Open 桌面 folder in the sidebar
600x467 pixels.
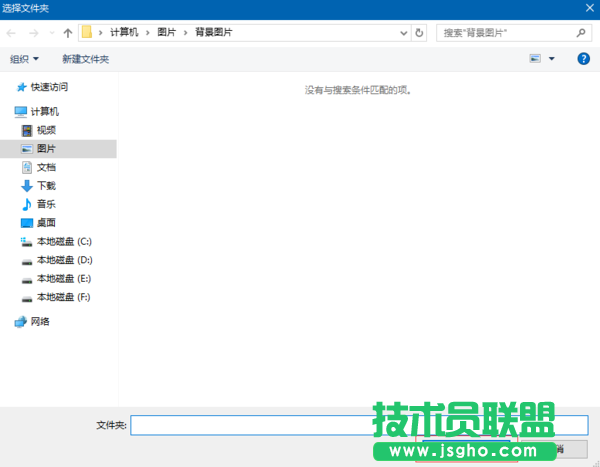tap(46, 223)
